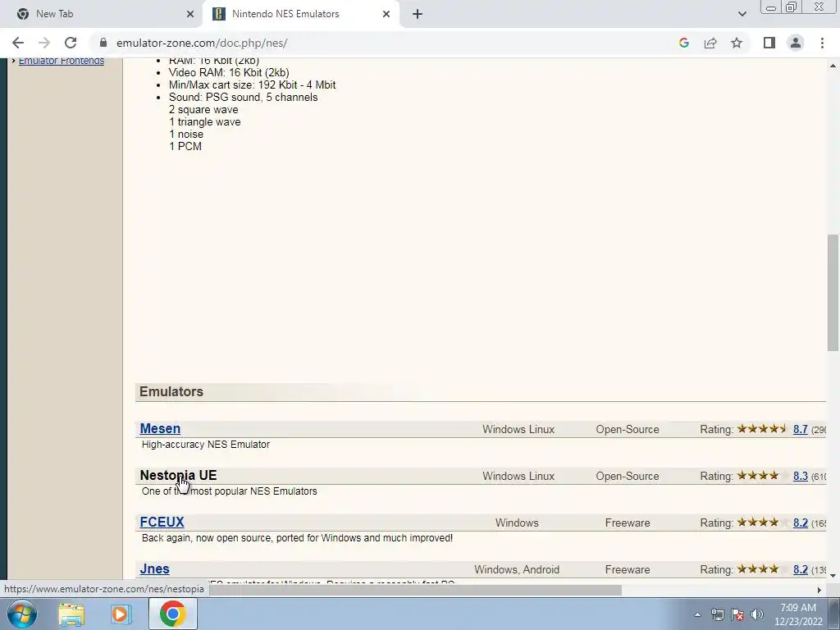This screenshot has width=840, height=630.
Task: Reload the current page
Action: pos(71,43)
